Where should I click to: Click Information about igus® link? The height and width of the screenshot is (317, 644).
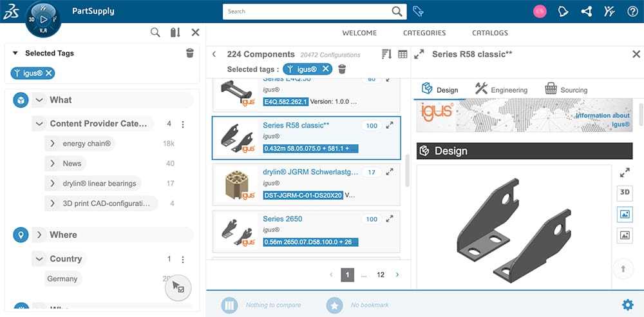pyautogui.click(x=603, y=120)
